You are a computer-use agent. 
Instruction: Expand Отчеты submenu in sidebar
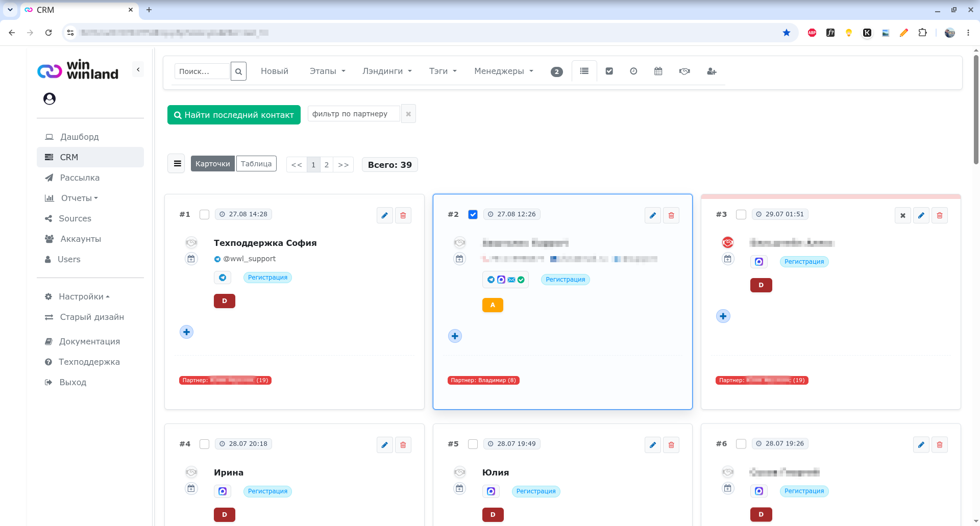79,198
